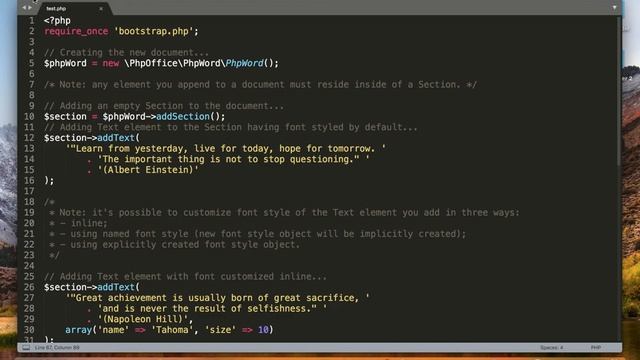Click line number 16 in the gutter
Viewport: 640px width, 360px height.
(29, 180)
